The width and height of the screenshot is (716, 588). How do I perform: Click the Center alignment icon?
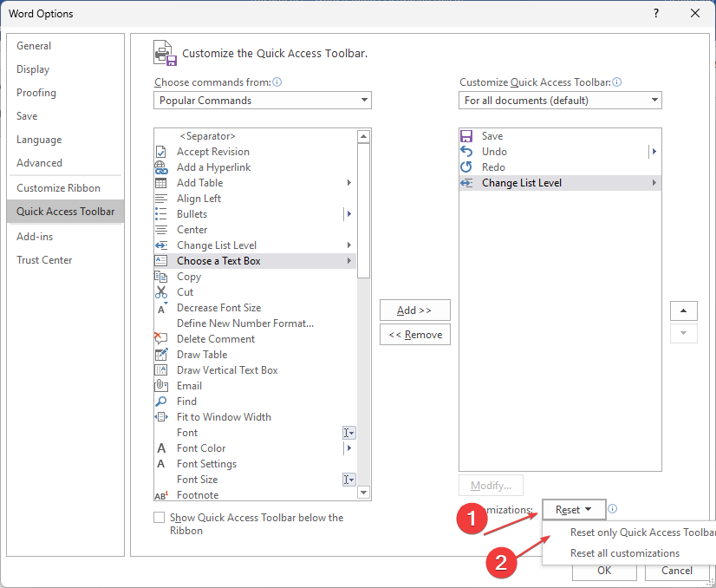point(160,230)
